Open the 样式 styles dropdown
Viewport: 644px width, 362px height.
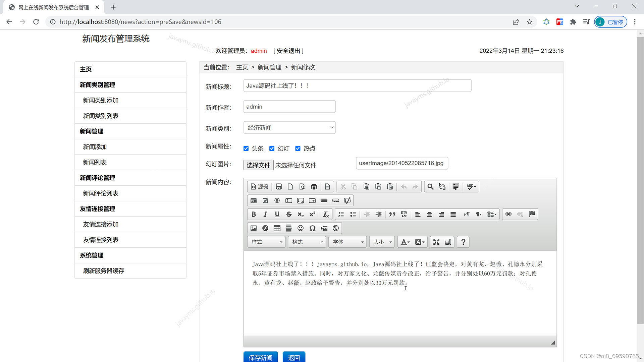[267, 242]
